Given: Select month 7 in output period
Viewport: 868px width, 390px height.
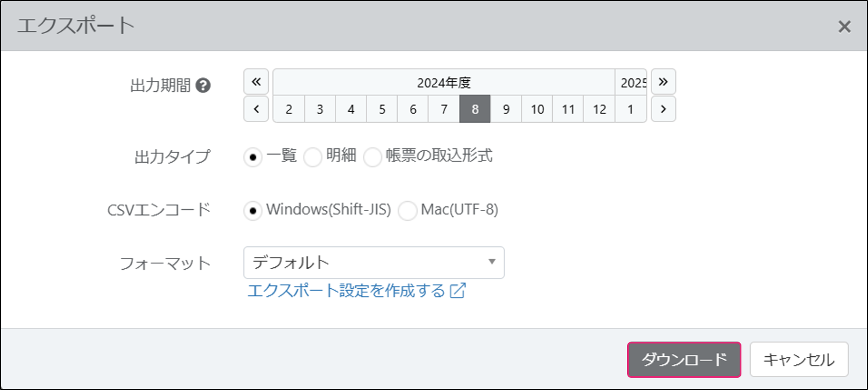Looking at the screenshot, I should pyautogui.click(x=444, y=109).
